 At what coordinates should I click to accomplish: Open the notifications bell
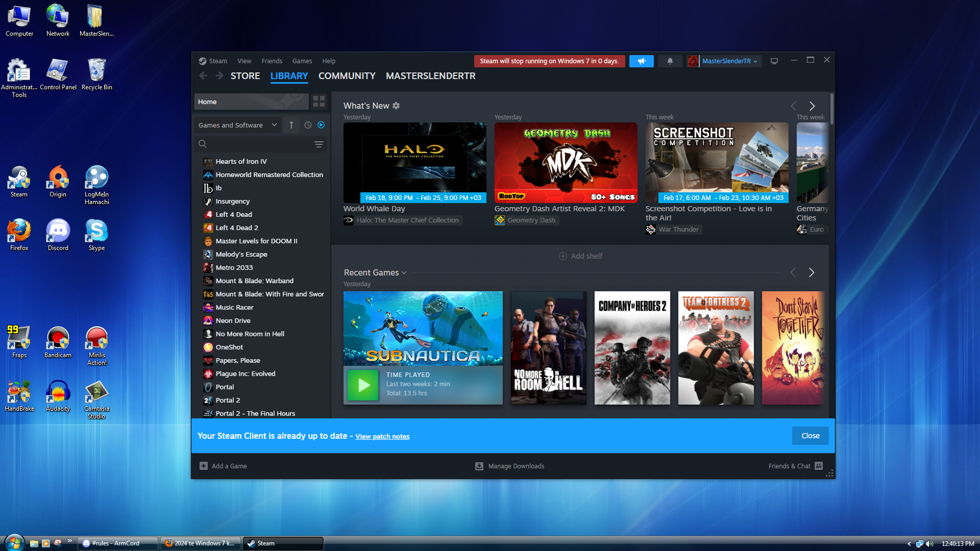pyautogui.click(x=670, y=61)
